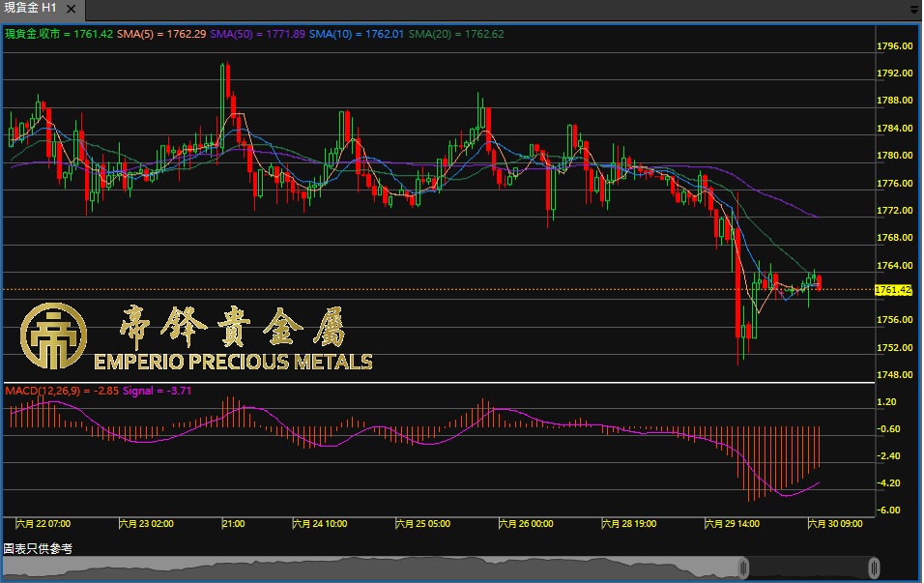Click the 六月 22 07:00 time axis label
Image resolution: width=924 pixels, height=583 pixels.
tap(43, 523)
